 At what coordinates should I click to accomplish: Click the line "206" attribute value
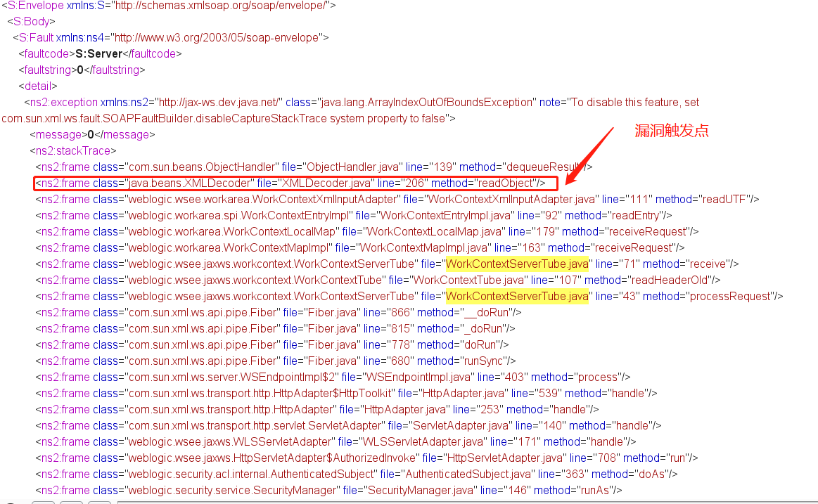pos(414,183)
